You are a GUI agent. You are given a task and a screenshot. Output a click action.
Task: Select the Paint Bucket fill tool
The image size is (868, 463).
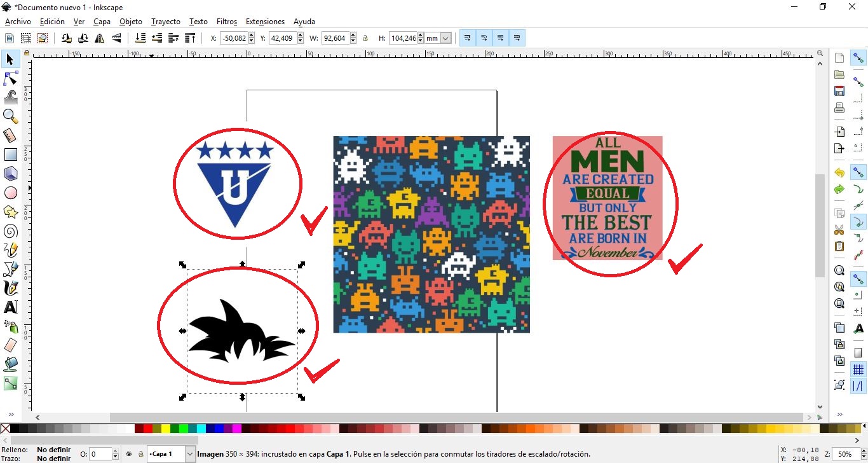point(10,364)
